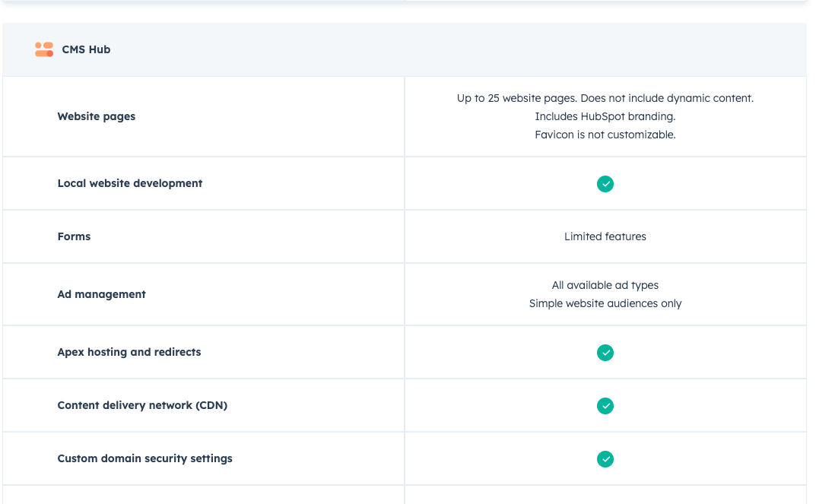Click the Apex hosting and redirects checkmark

pos(605,353)
